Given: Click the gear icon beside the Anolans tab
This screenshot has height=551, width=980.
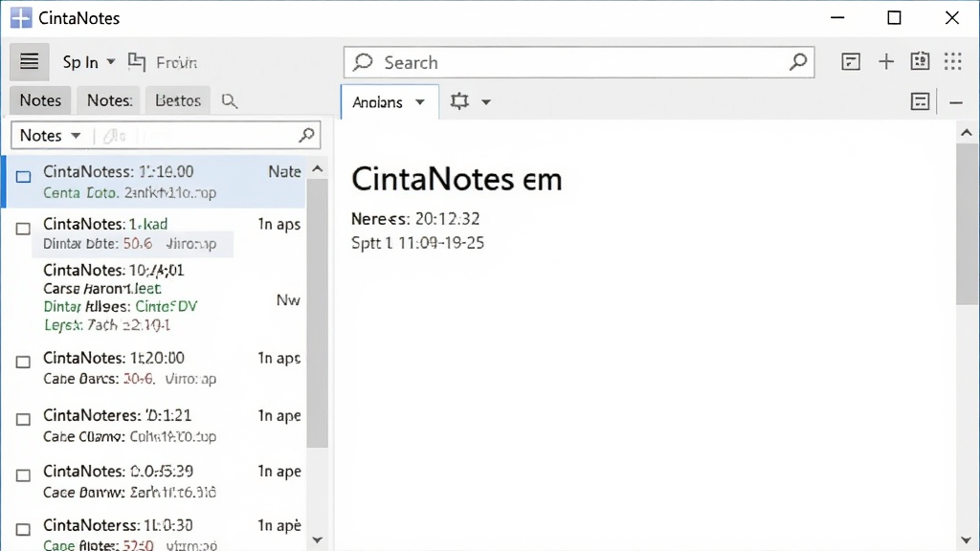Looking at the screenshot, I should click(x=459, y=101).
